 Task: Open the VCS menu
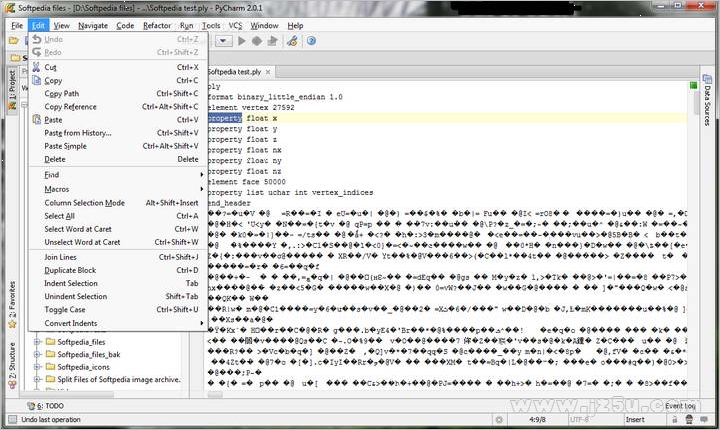point(235,26)
